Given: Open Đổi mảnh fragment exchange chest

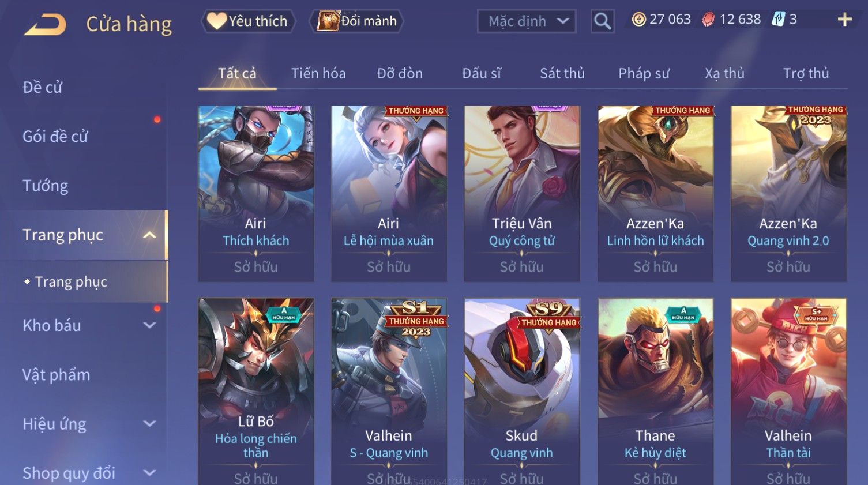Looking at the screenshot, I should 356,21.
